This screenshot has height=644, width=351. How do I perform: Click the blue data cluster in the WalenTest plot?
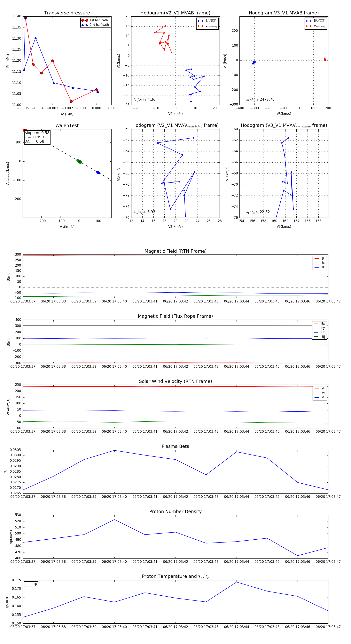tap(98, 173)
